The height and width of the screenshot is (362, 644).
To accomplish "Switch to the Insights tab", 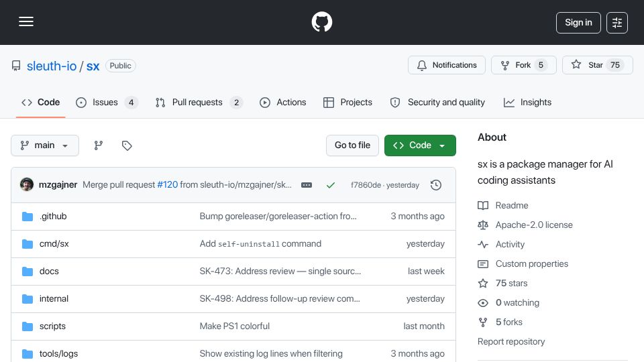I will (x=527, y=102).
